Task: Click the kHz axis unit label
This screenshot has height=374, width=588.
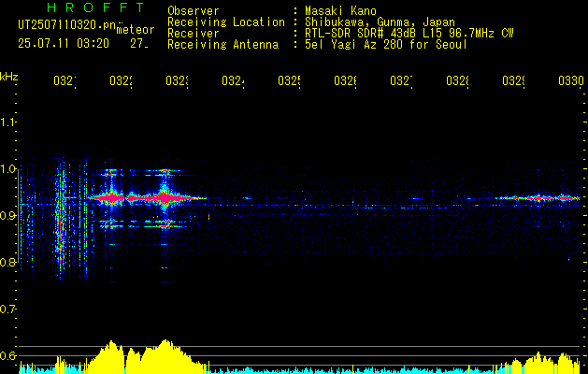Action: click(x=8, y=77)
